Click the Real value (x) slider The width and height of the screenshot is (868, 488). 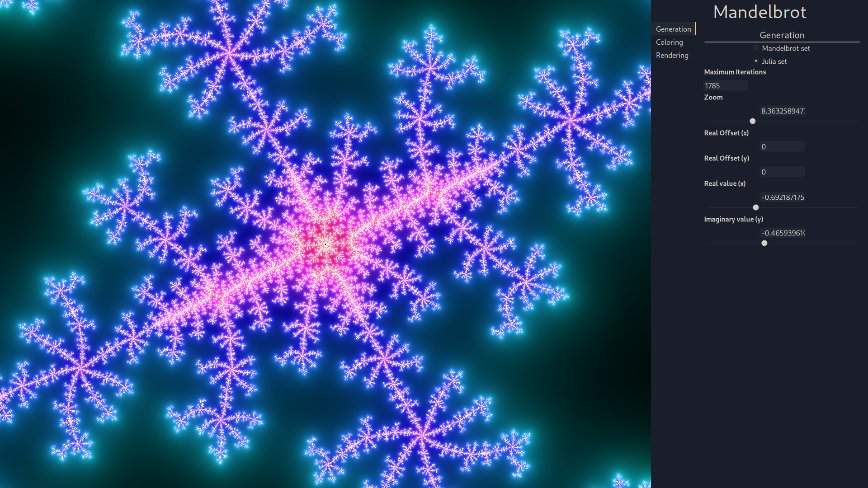click(x=755, y=207)
